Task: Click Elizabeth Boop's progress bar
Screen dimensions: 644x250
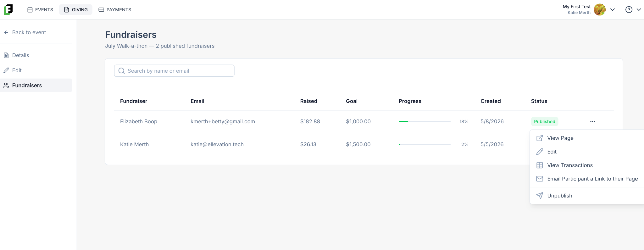Action: (x=425, y=121)
